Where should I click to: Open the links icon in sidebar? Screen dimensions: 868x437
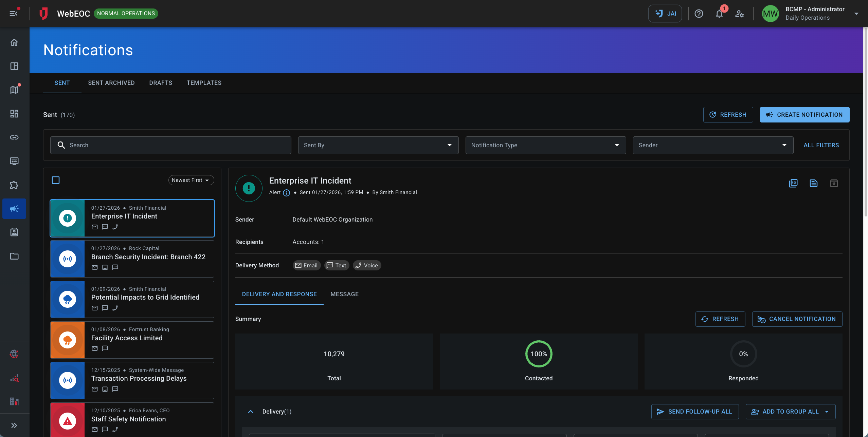coord(14,137)
